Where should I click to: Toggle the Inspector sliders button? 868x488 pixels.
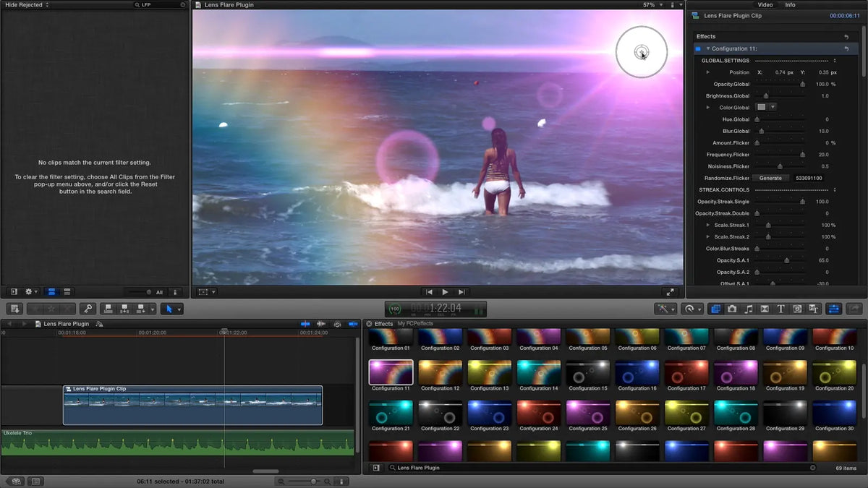(x=833, y=309)
